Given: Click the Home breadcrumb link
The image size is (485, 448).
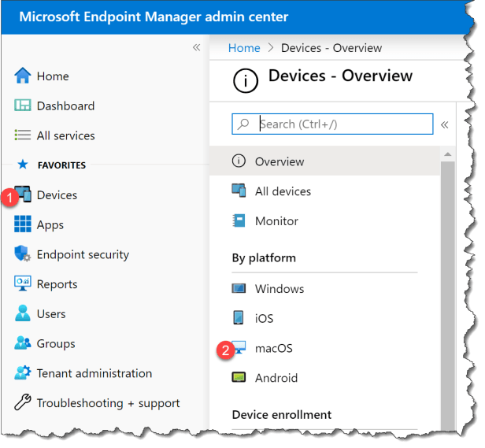Looking at the screenshot, I should 244,48.
